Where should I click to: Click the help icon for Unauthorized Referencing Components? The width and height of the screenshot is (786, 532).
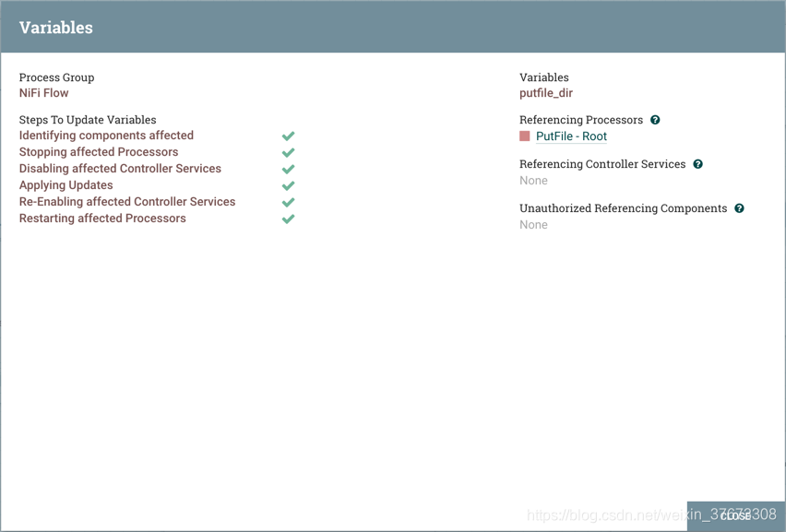pos(739,208)
